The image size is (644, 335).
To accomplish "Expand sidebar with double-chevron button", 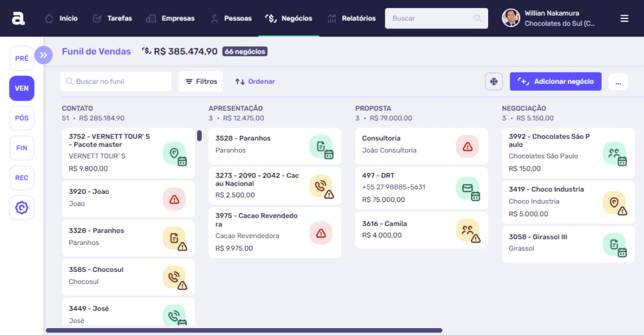I will coord(43,55).
